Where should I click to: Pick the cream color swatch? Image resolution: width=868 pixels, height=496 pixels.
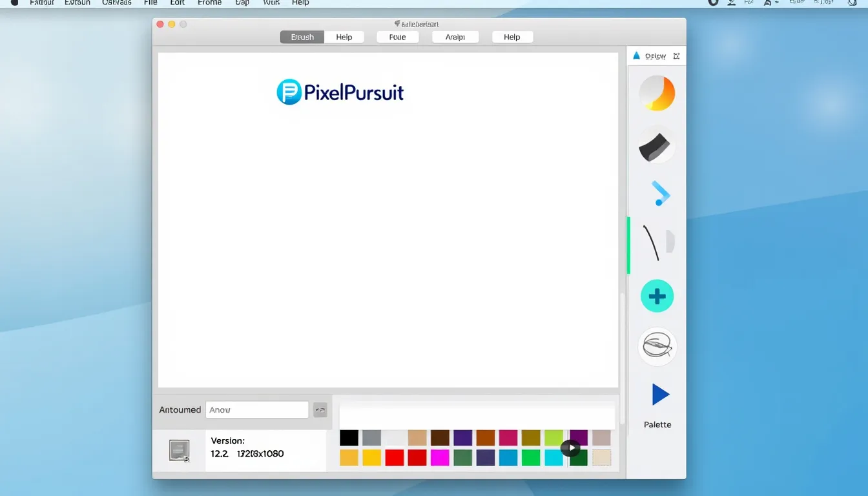point(602,458)
